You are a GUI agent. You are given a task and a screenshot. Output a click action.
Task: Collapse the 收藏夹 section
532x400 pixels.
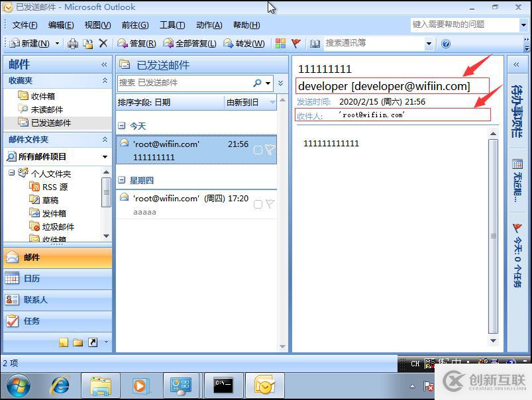pyautogui.click(x=105, y=80)
